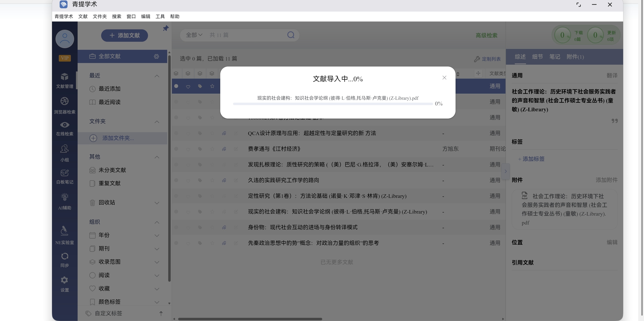Open 在线检索 from the sidebar
The width and height of the screenshot is (644, 321).
(64, 128)
